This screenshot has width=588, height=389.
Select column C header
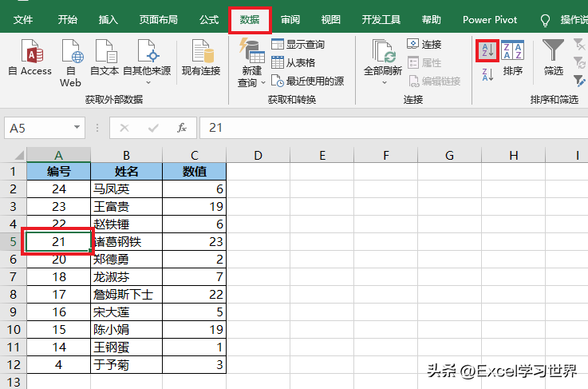point(194,155)
